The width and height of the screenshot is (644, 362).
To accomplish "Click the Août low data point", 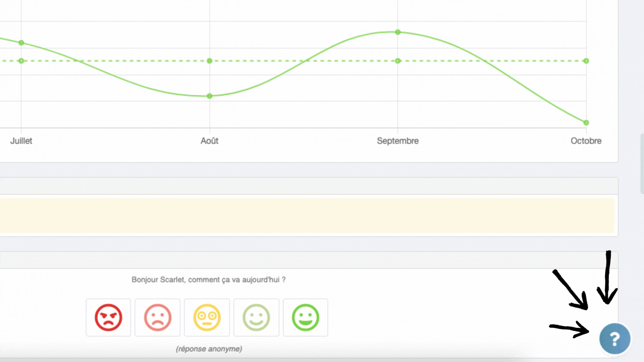I will tap(210, 96).
